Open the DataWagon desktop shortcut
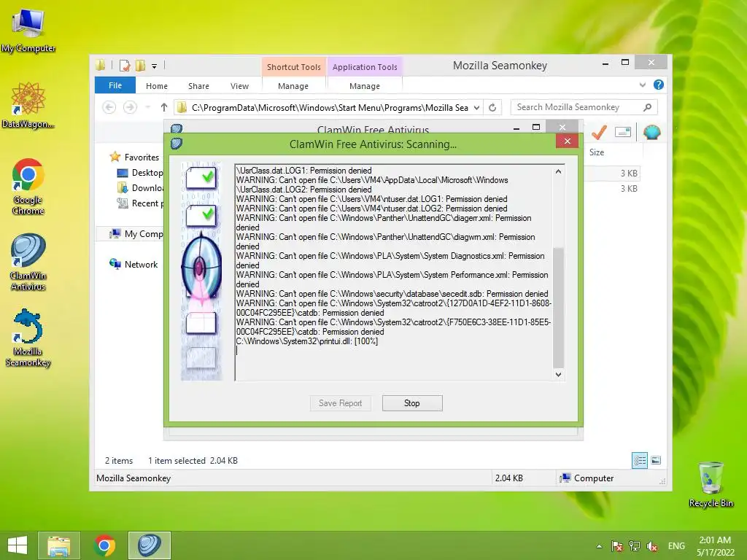 coord(28,105)
